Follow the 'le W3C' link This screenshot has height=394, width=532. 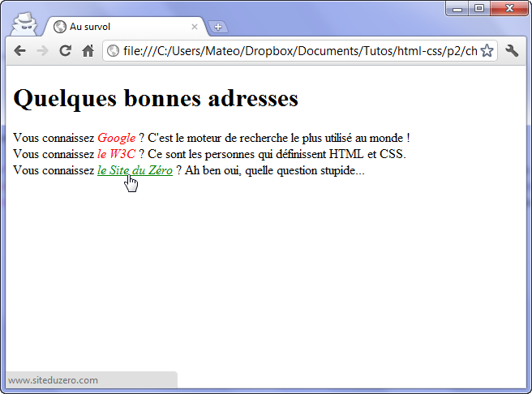click(x=117, y=154)
